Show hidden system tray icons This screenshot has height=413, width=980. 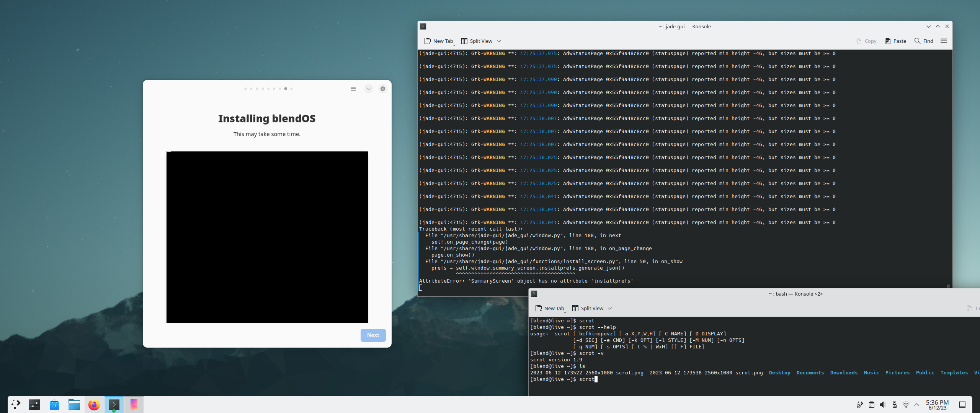[917, 405]
